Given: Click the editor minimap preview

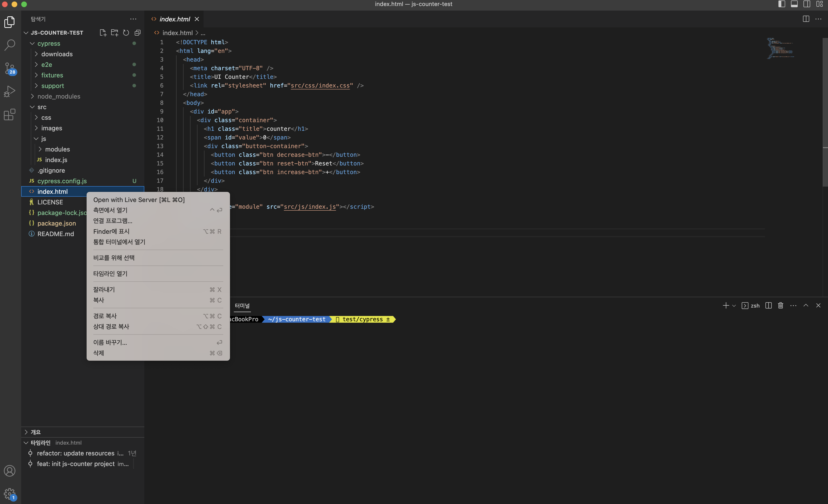Looking at the screenshot, I should click(x=781, y=48).
